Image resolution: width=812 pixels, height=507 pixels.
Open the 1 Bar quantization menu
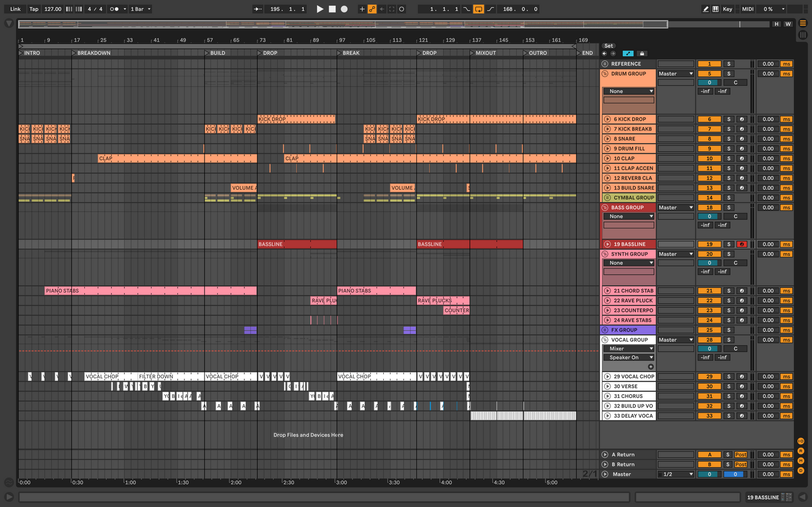(140, 9)
